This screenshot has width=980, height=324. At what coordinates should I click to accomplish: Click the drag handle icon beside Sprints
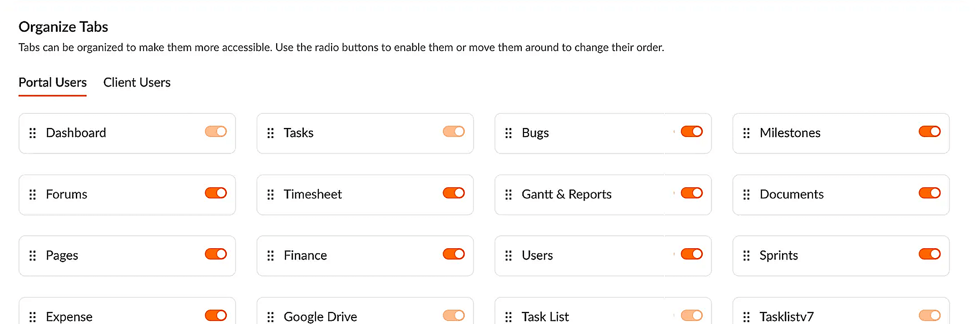click(x=747, y=256)
